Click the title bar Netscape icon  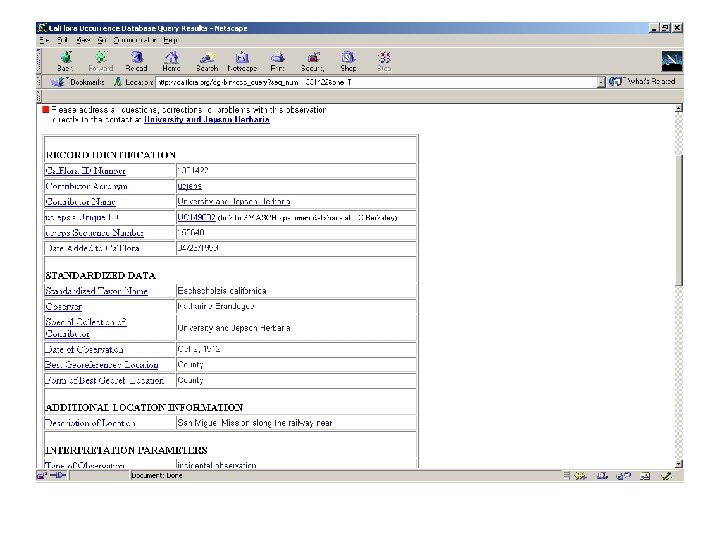coord(42,28)
